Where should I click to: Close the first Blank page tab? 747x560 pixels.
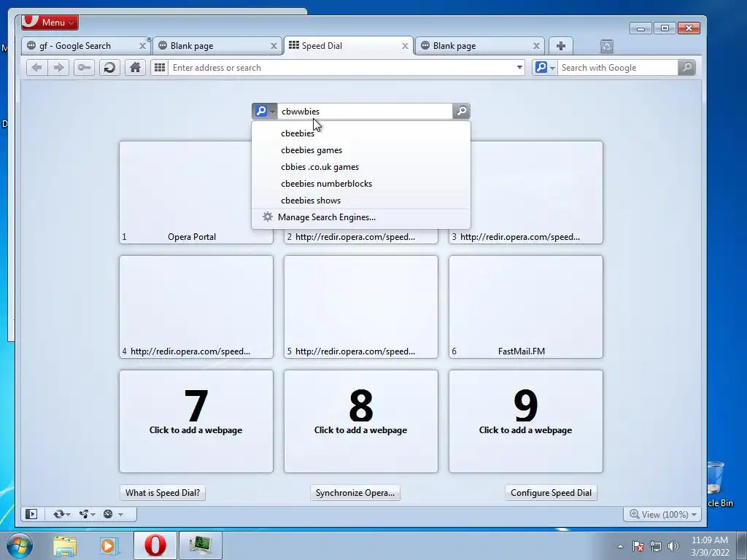[x=274, y=46]
